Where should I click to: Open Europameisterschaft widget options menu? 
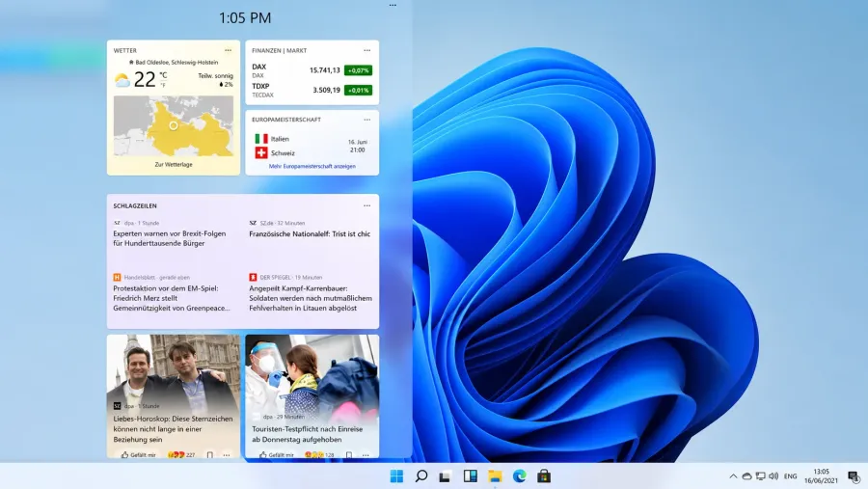[367, 120]
